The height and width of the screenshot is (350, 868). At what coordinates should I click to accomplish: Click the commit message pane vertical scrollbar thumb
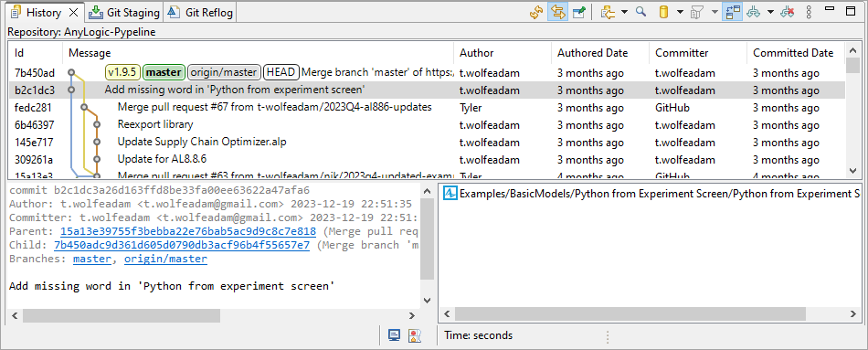point(427,239)
